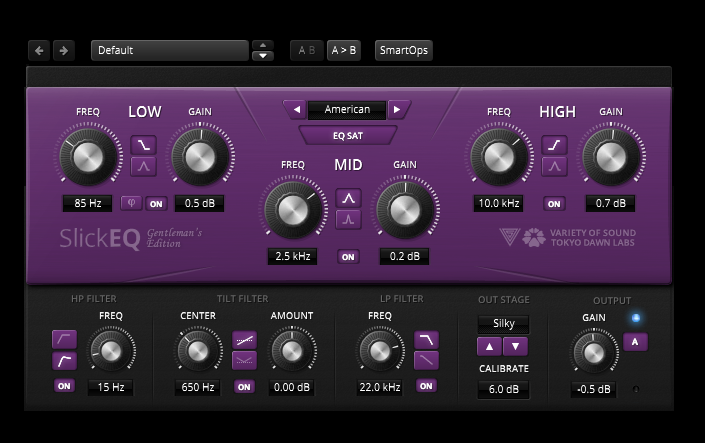Disable the MID band ON switch
This screenshot has width=705, height=443.
click(348, 257)
